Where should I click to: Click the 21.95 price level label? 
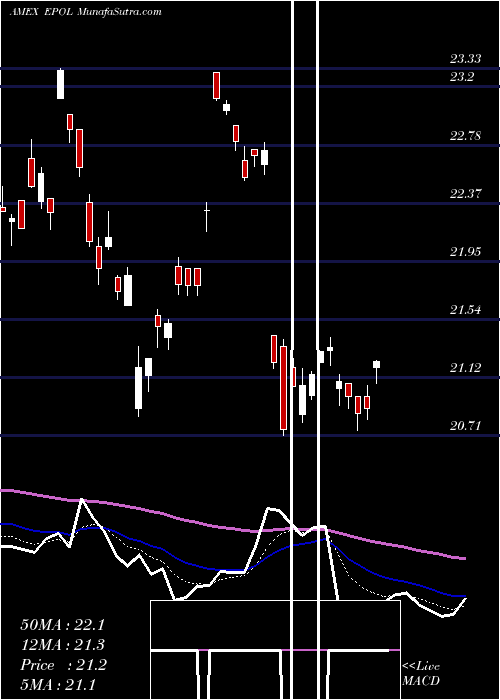[x=466, y=251]
